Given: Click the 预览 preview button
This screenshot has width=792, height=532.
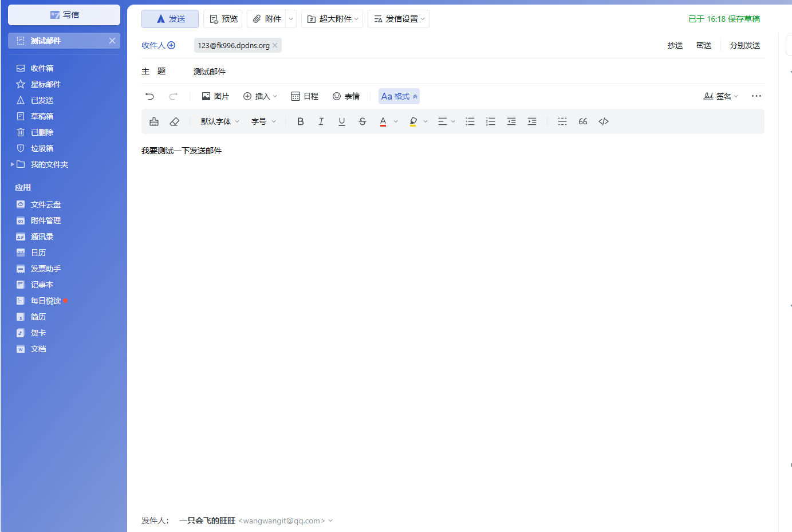Looking at the screenshot, I should [223, 19].
